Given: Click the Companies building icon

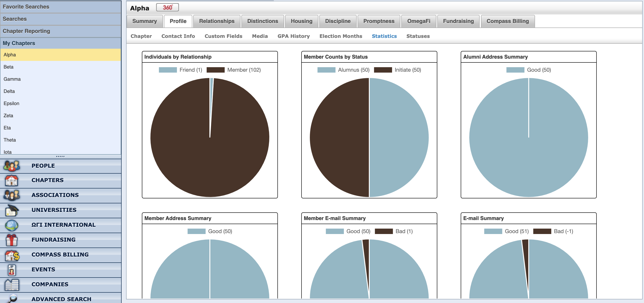Looking at the screenshot, I should [x=11, y=285].
